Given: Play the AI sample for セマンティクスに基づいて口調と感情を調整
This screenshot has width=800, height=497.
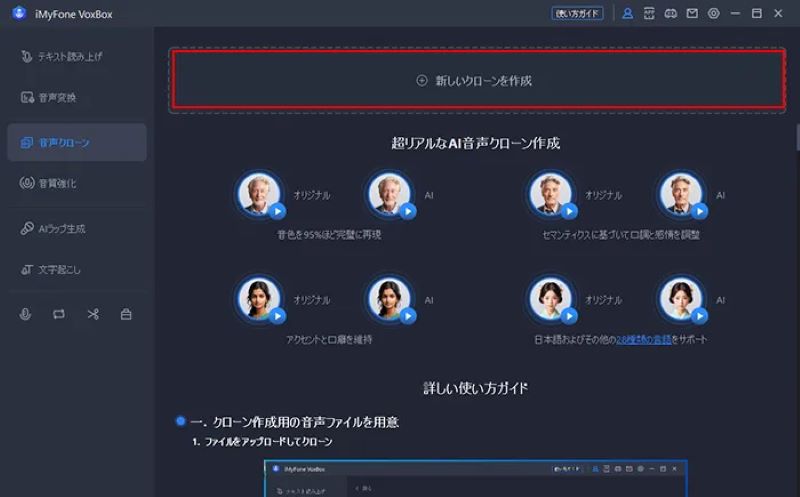Looking at the screenshot, I should pos(700,211).
